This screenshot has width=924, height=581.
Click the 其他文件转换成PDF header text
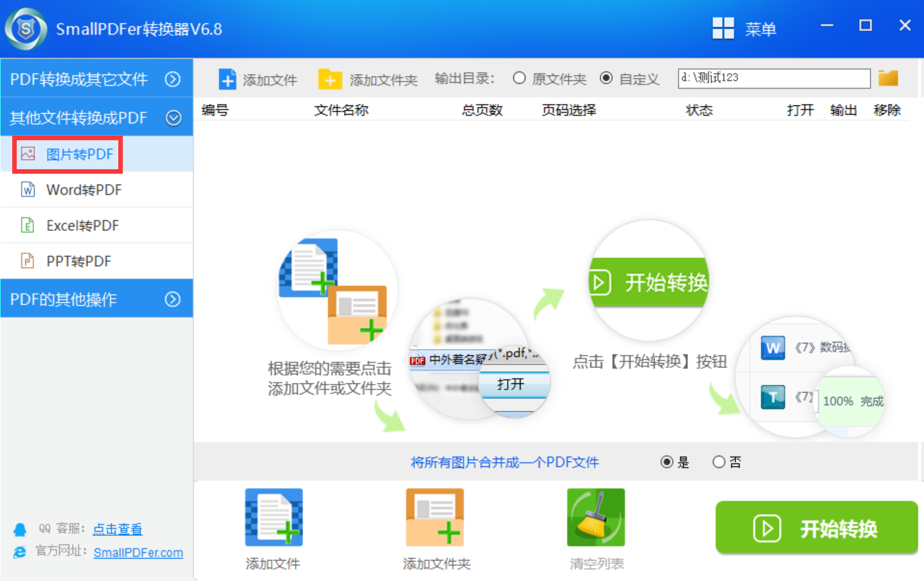[78, 118]
